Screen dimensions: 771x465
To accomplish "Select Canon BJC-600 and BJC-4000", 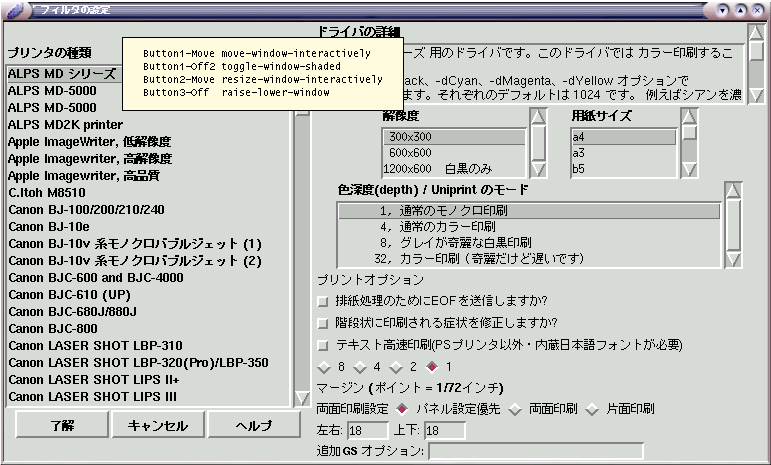I will click(148, 278).
